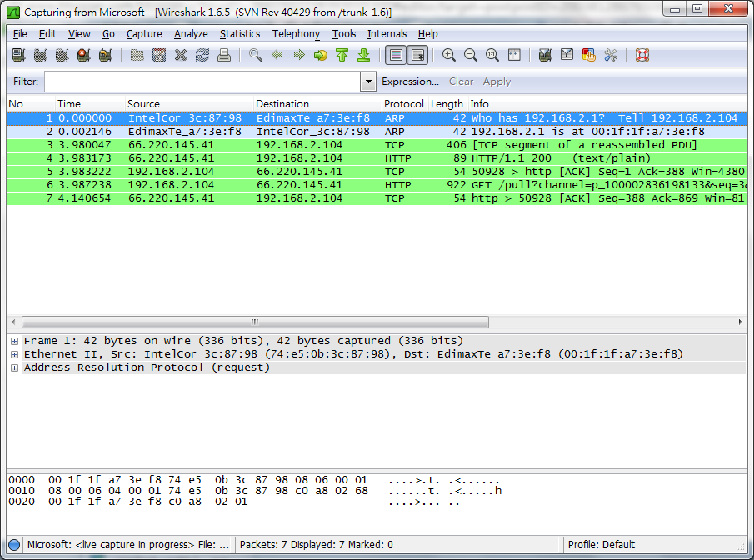Open the Internals menu

(387, 34)
